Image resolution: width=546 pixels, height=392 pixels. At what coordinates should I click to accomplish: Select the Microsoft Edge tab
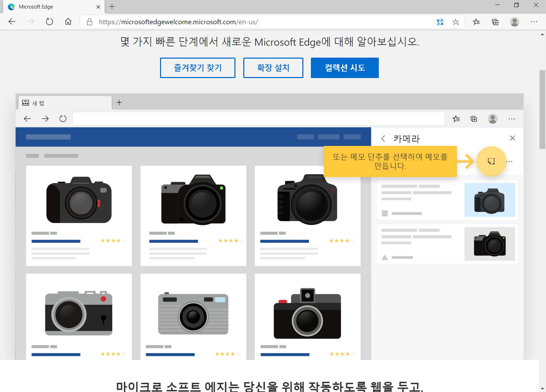54,7
